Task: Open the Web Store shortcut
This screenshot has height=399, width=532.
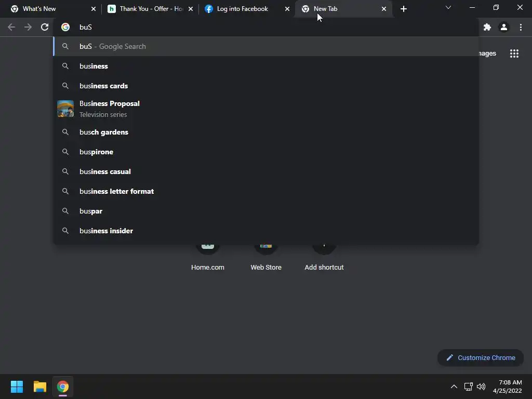Action: pos(266,258)
